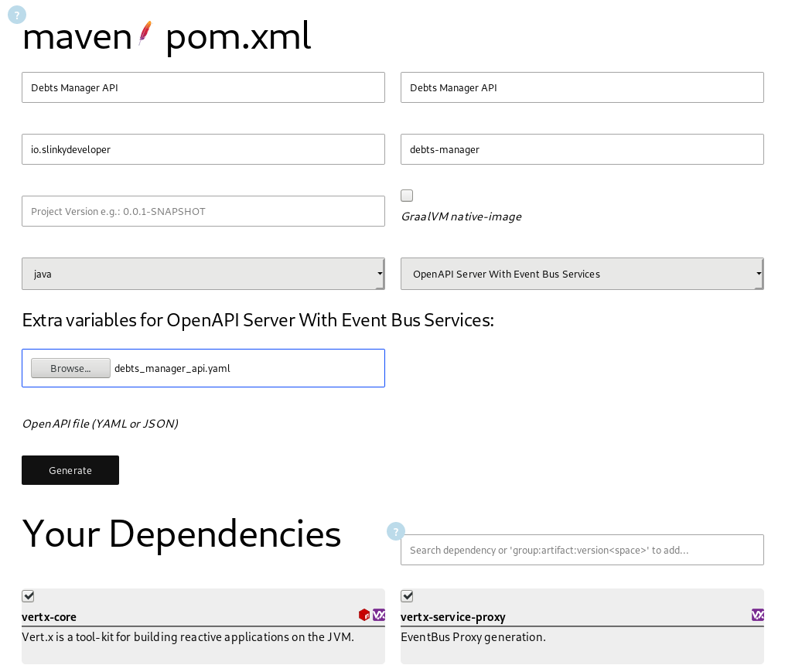The width and height of the screenshot is (785, 672).
Task: Click the red npm cube icon on vertx-core
Action: [364, 615]
